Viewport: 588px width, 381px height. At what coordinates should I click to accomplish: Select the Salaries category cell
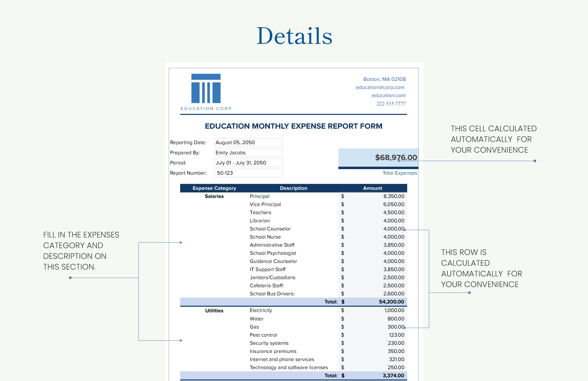[214, 196]
